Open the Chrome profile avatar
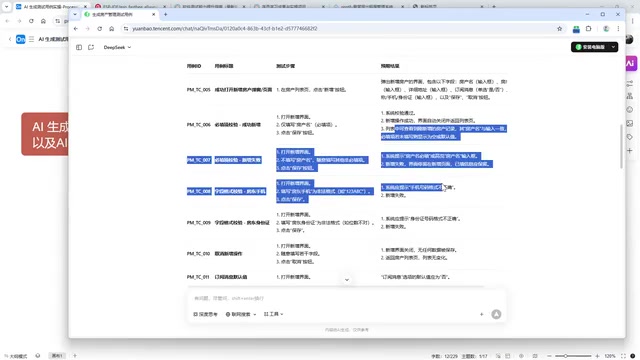This screenshot has height=360, width=640. point(606,29)
